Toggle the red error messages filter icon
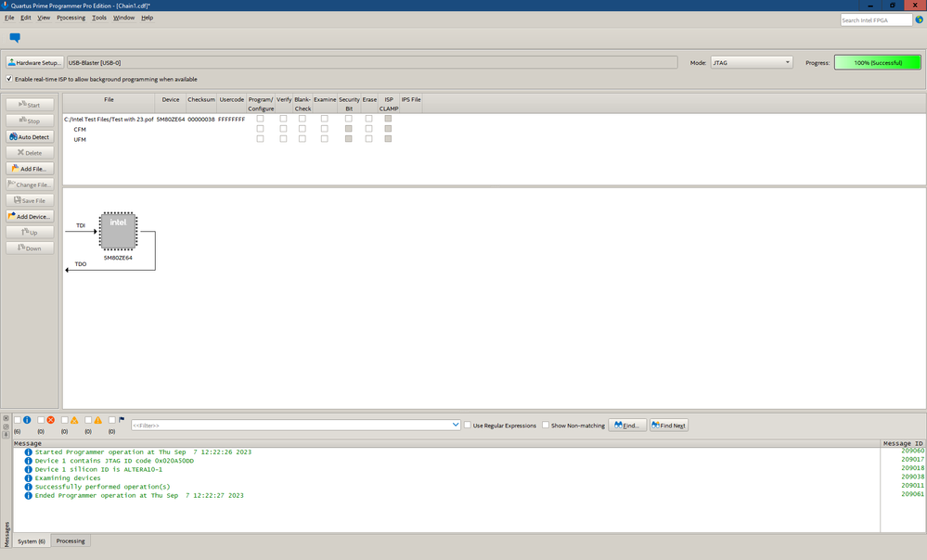This screenshot has width=927, height=560. tap(51, 421)
